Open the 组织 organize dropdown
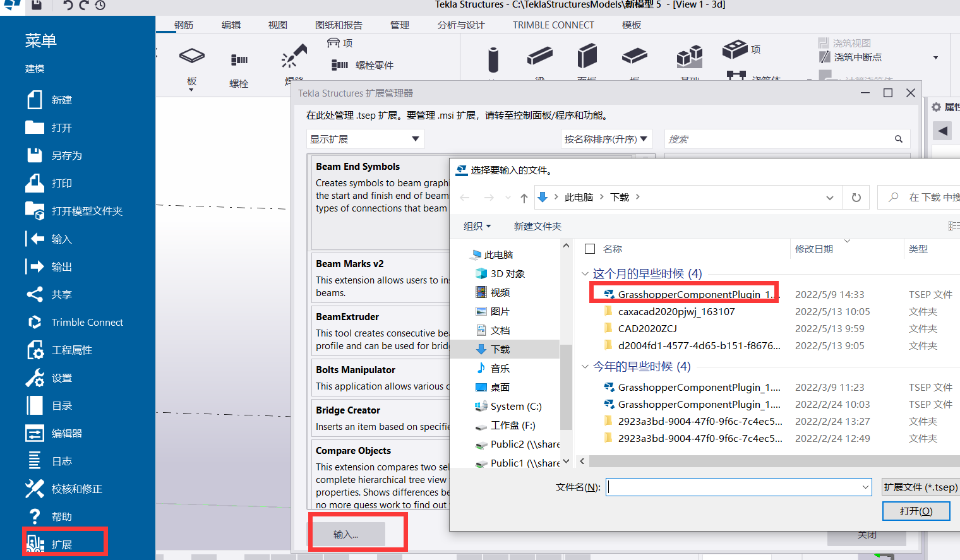 pos(477,226)
